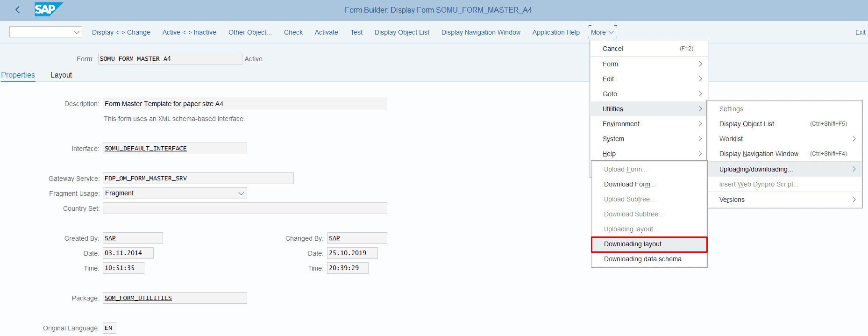
Task: Click changed time 20:39:29 field
Action: tap(348, 268)
